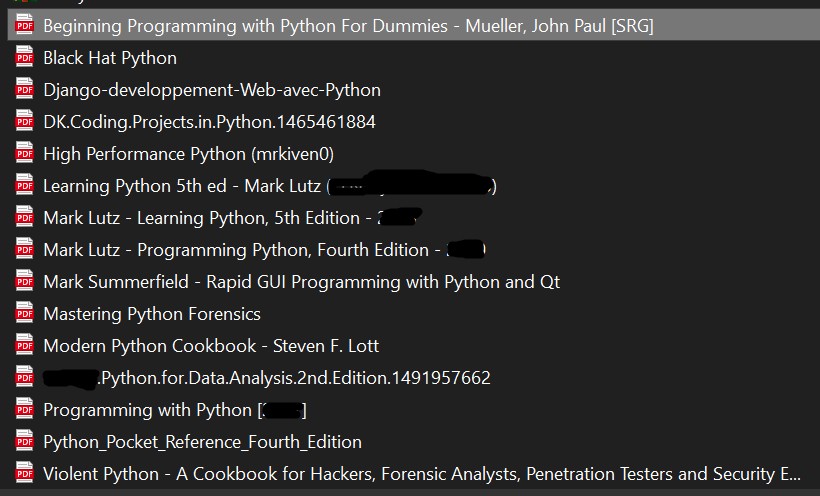Click PDF icon for Programming with Python
Image resolution: width=820 pixels, height=496 pixels.
(25, 409)
